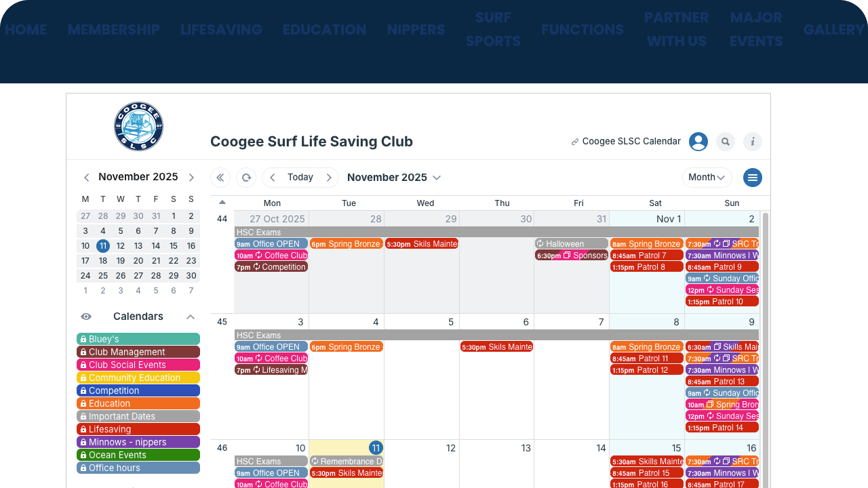Open calendar search magnifier icon
The height and width of the screenshot is (488, 868).
[x=726, y=142]
